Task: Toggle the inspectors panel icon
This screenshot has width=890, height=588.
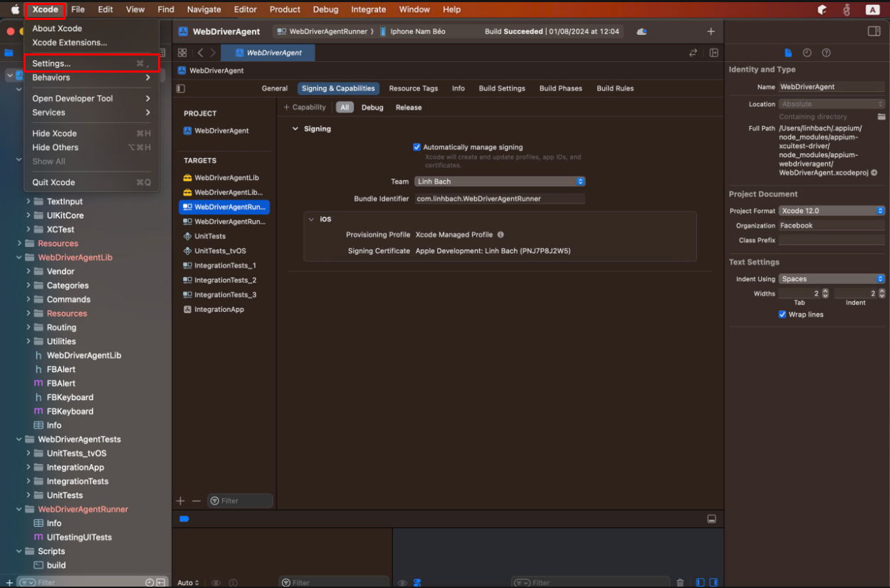Action: click(x=874, y=31)
